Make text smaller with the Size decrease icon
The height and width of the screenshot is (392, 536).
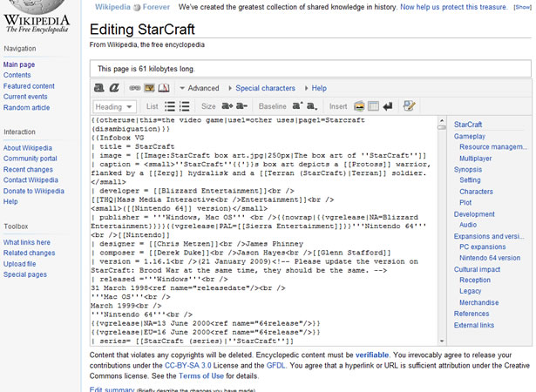click(x=241, y=106)
